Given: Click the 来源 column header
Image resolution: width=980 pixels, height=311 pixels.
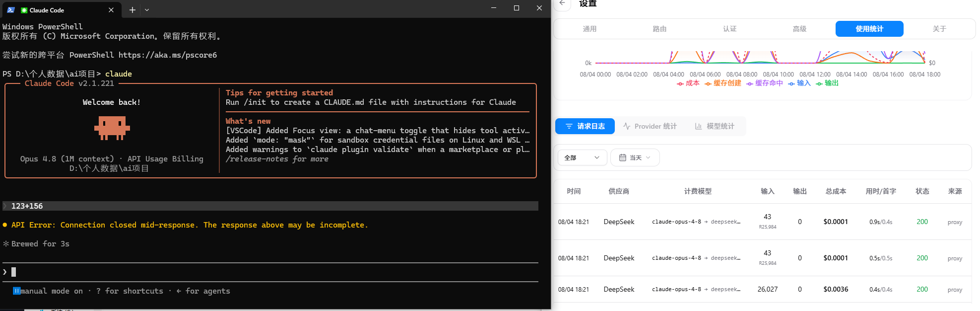Looking at the screenshot, I should click(955, 191).
